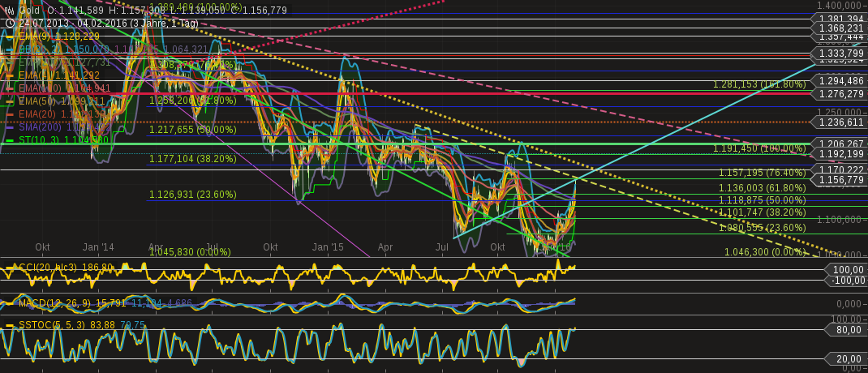Select the SMA(200) legend entry
Viewport: 868px width, 373px height.
(66, 126)
